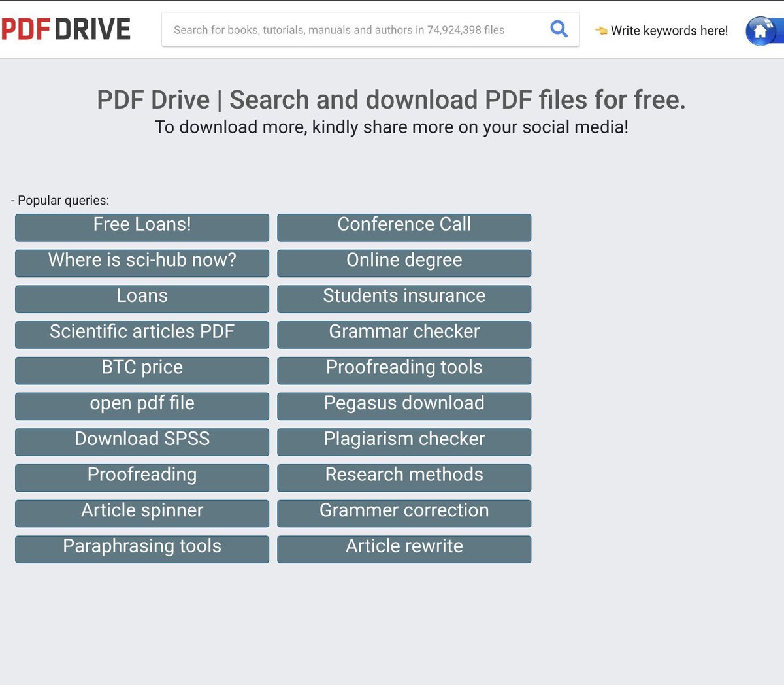Select the Article rewrite query
Screen dimensions: 784x685
(404, 549)
